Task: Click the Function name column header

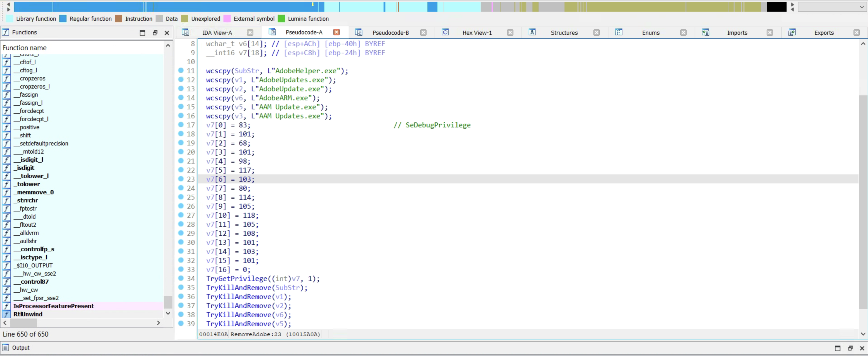Action: point(25,48)
